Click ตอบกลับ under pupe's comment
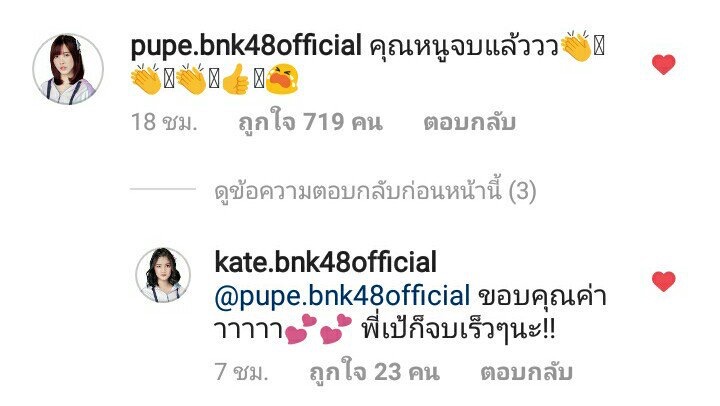Viewport: 720px width, 406px height. point(469,123)
